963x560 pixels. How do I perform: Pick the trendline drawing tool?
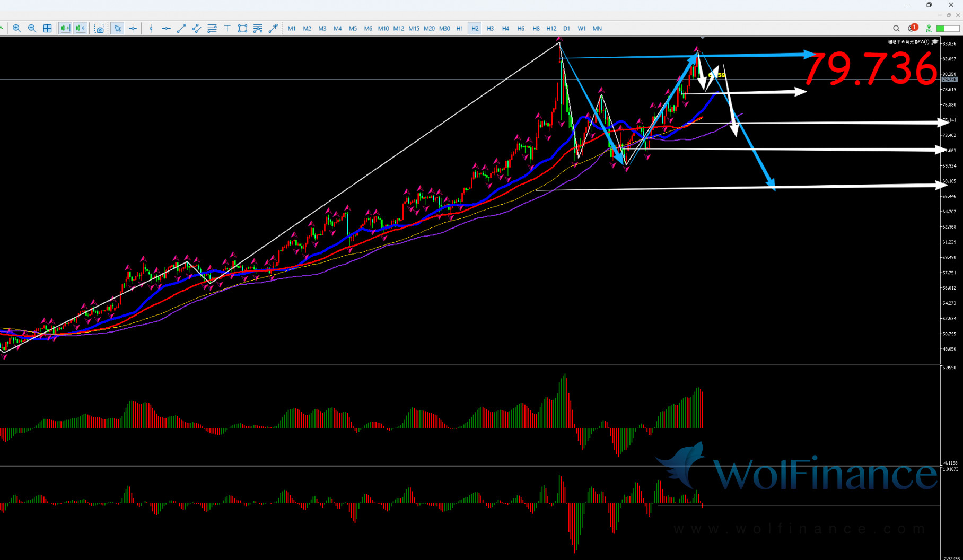pos(181,29)
